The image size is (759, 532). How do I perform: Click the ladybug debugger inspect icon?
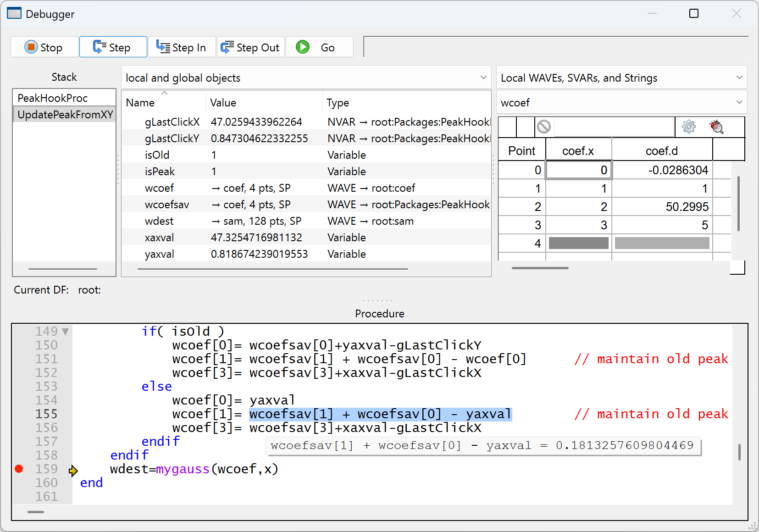point(716,127)
